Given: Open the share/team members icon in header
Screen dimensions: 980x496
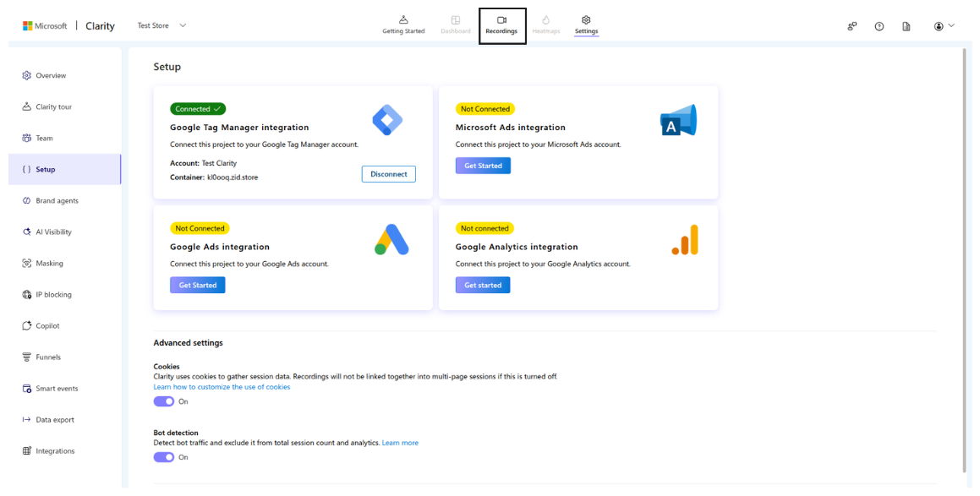Looking at the screenshot, I should [851, 26].
